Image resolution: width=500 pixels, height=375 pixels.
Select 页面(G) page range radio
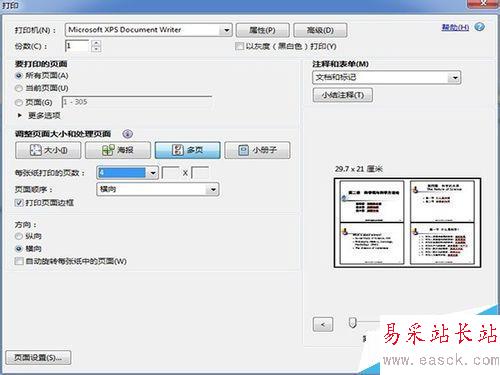click(19, 103)
